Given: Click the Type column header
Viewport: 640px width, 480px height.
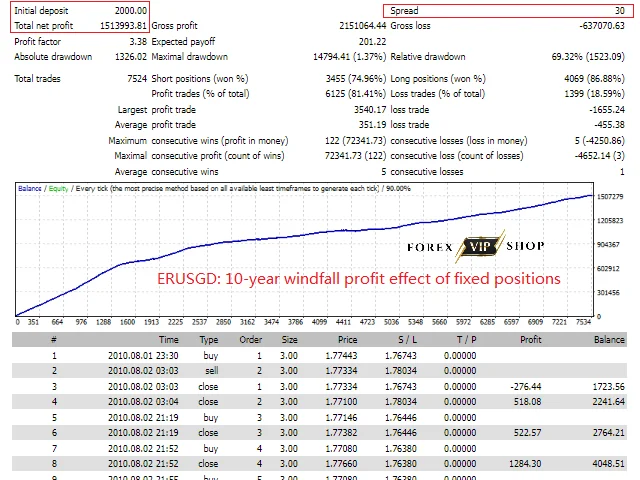Looking at the screenshot, I should click(209, 340).
